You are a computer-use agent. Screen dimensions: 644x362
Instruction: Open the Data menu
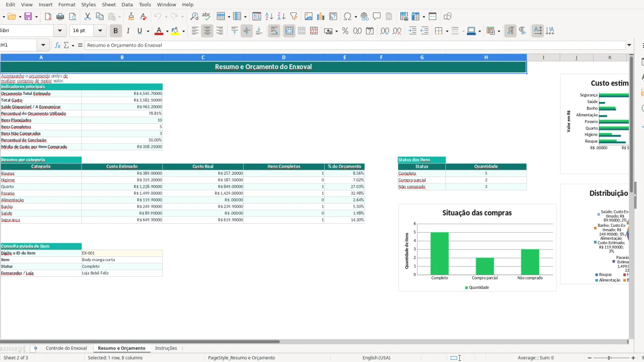pyautogui.click(x=127, y=4)
